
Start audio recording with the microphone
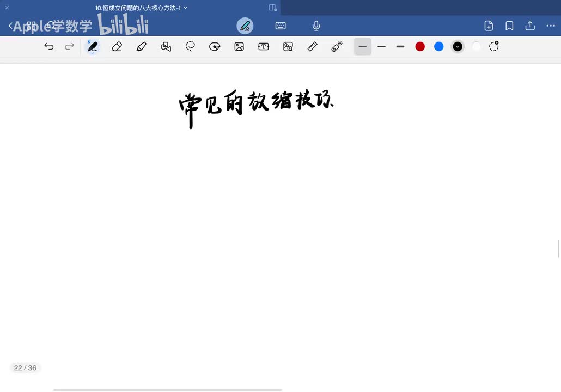[316, 26]
